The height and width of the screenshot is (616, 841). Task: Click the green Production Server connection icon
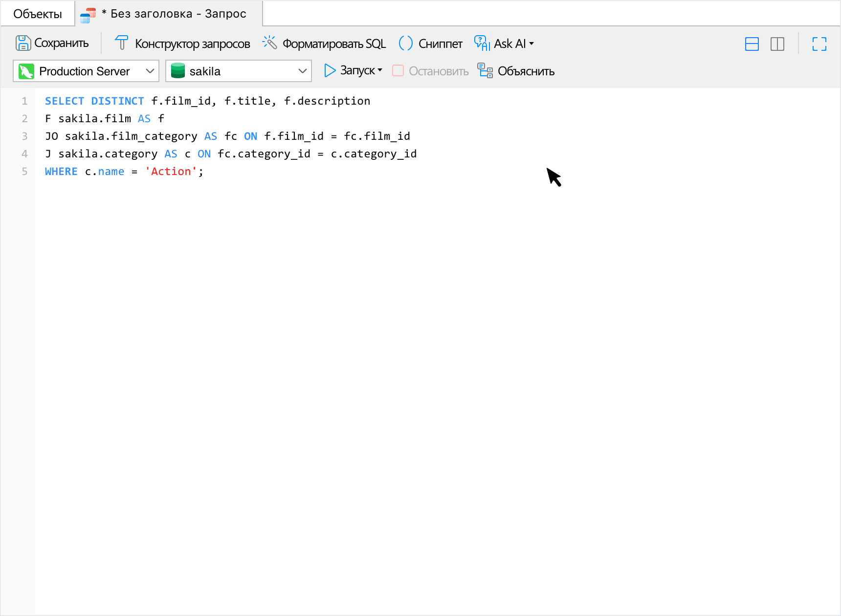[x=26, y=71]
